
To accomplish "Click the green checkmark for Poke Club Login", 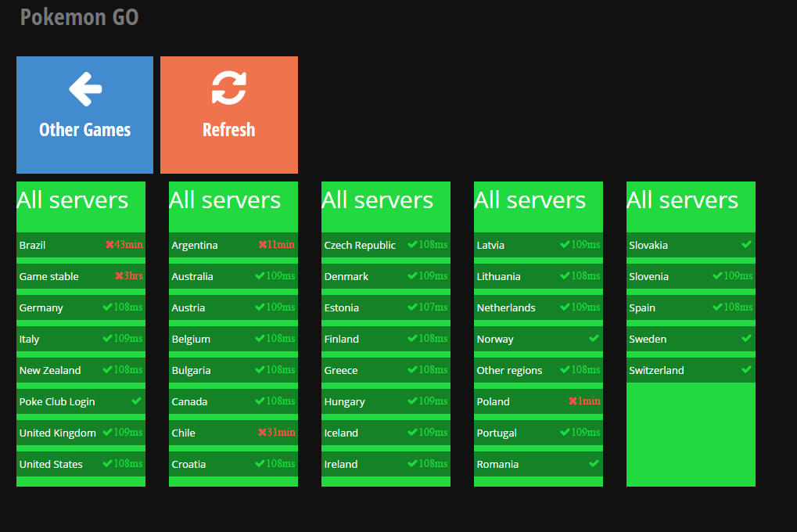I will point(136,401).
